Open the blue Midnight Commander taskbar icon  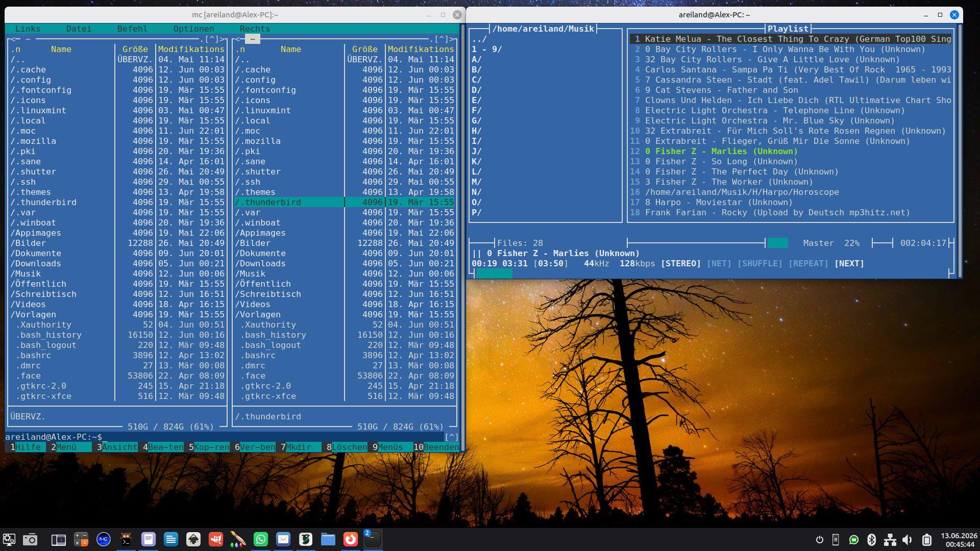pyautogui.click(x=104, y=539)
